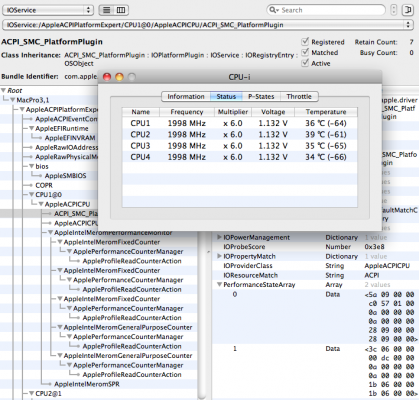Close the CPU-i window
Screen dimensions: 419x400
(107, 77)
